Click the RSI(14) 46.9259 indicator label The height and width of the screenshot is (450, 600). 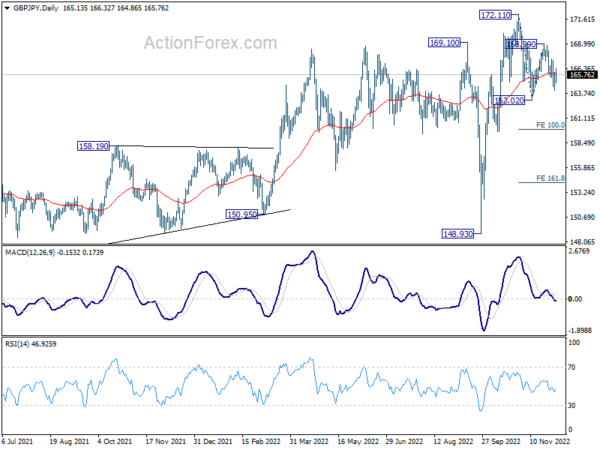(x=31, y=344)
